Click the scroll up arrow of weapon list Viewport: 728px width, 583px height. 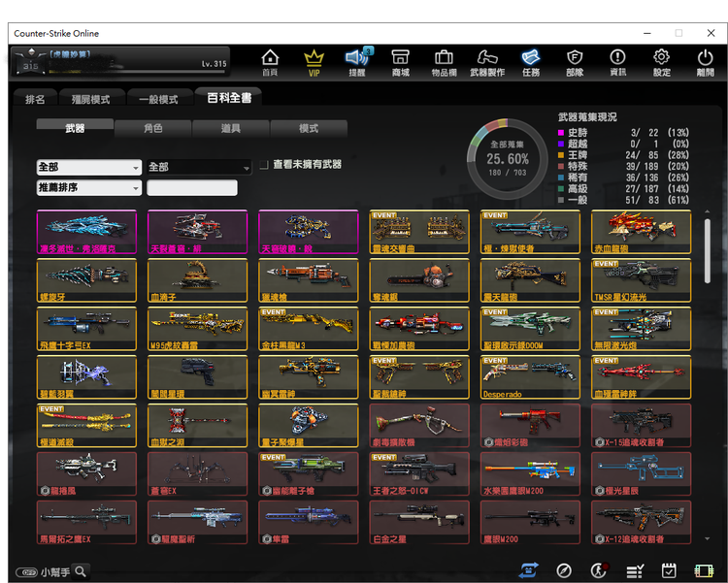(707, 211)
